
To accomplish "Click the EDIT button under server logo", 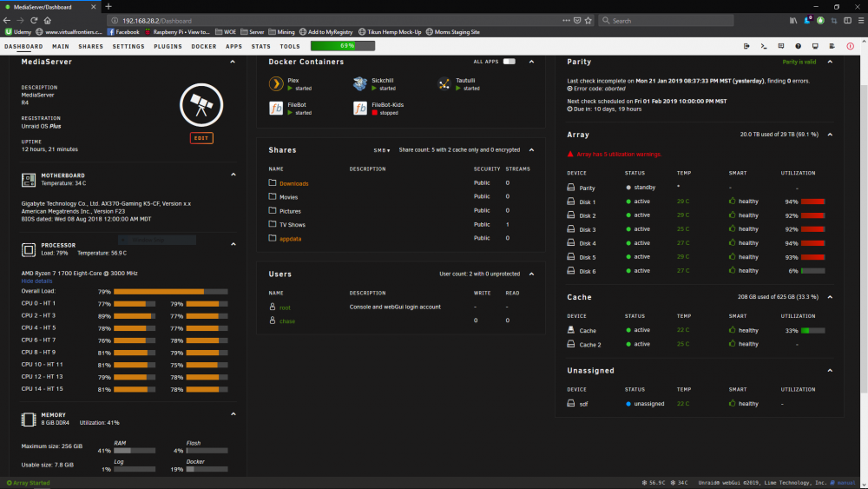I will [x=201, y=138].
